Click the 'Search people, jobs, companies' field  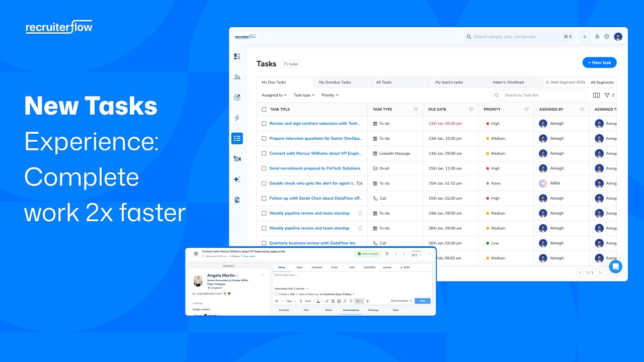520,37
